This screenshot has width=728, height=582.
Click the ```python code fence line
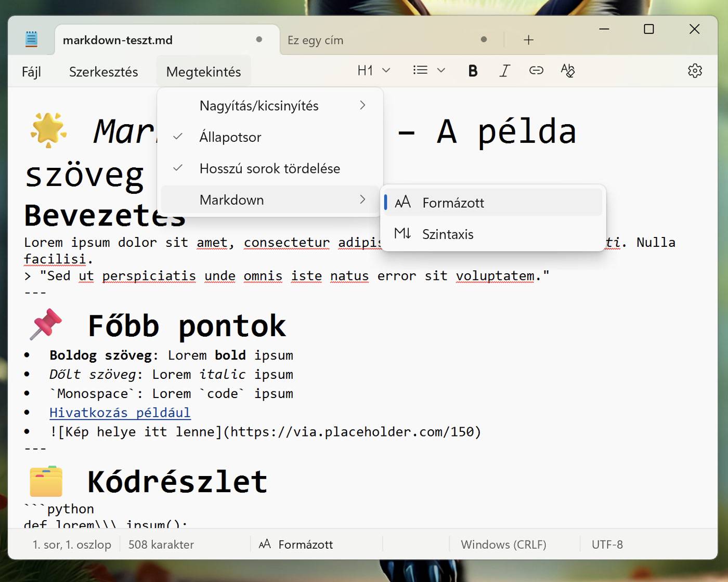tap(59, 509)
